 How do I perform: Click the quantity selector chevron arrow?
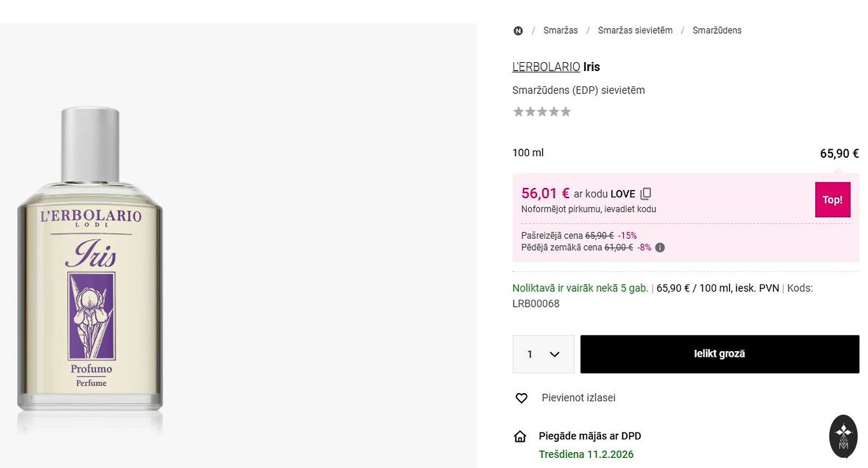[555, 354]
